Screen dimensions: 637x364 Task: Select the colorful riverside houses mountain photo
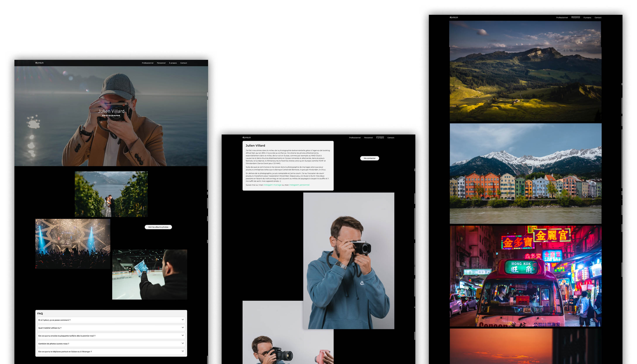pos(525,174)
